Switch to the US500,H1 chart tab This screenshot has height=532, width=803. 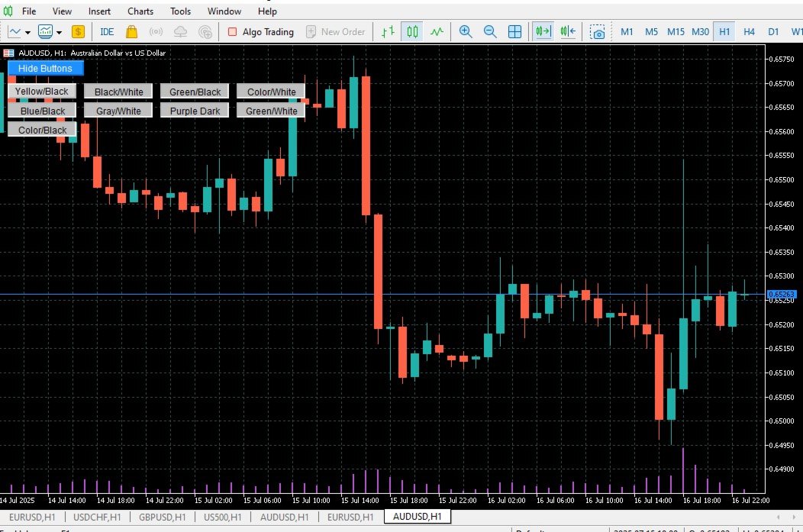click(x=222, y=517)
